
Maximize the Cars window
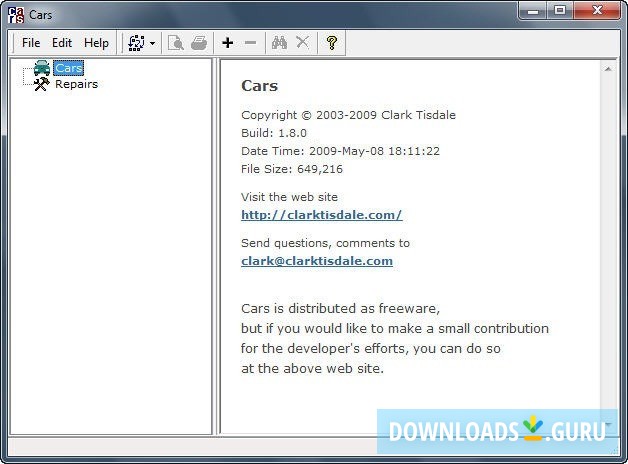[560, 10]
